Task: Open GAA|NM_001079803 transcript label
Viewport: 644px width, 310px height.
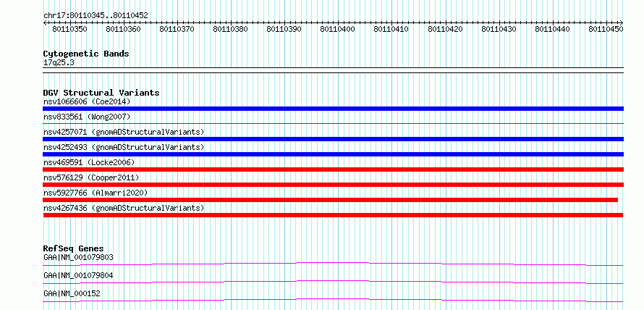Action: tap(78, 257)
